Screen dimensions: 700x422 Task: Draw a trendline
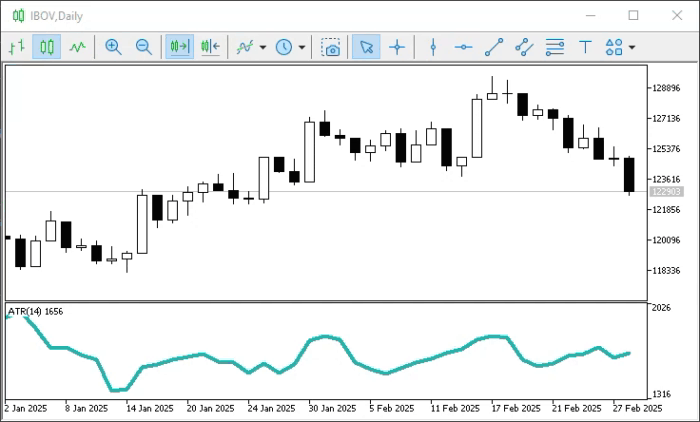(x=494, y=46)
